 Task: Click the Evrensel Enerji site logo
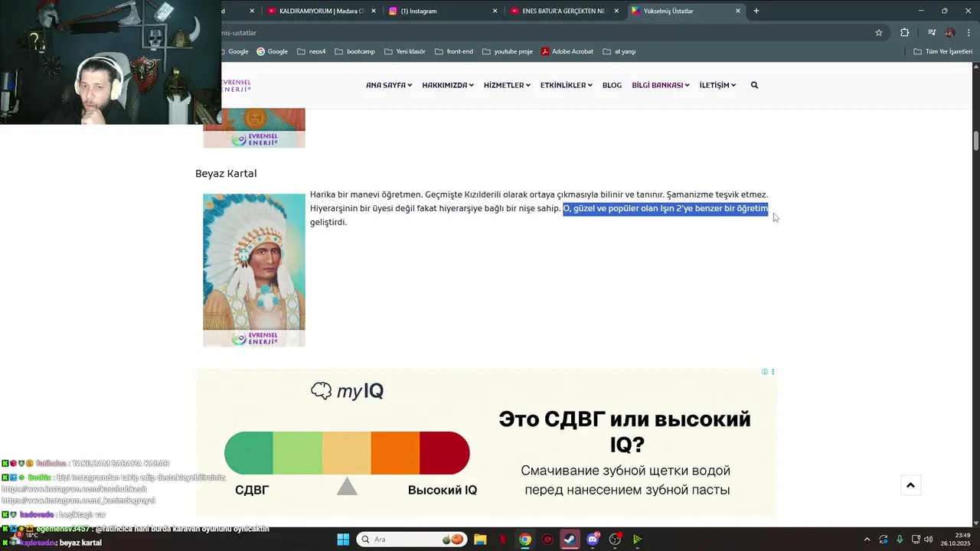[x=236, y=85]
